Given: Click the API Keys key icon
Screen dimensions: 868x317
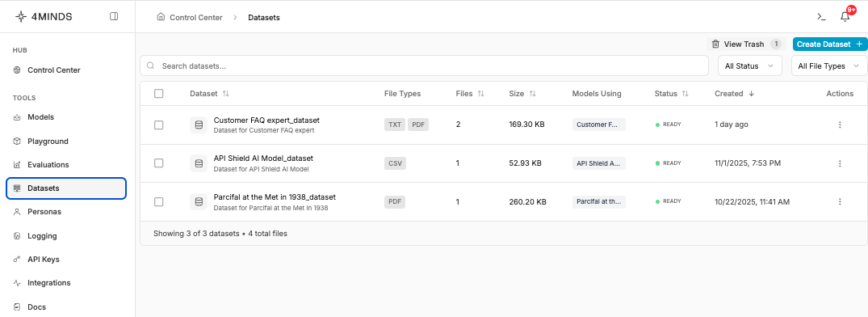Looking at the screenshot, I should point(17,260).
